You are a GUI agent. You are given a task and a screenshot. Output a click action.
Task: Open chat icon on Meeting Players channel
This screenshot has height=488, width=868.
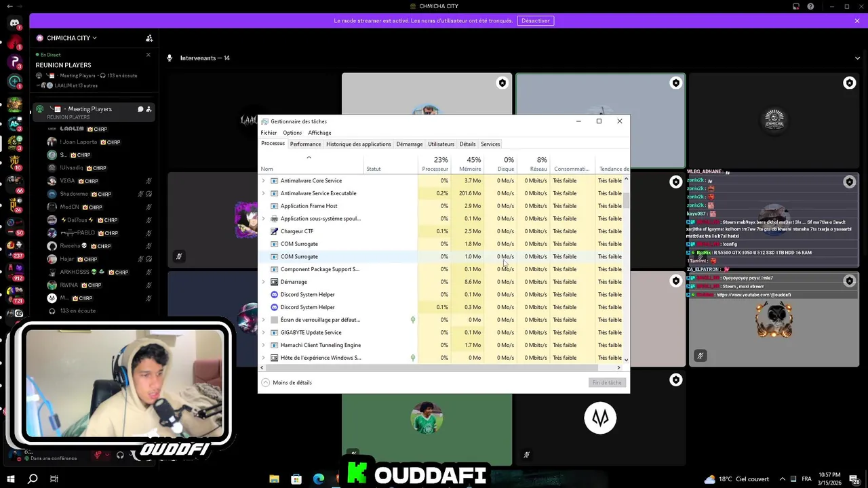click(x=140, y=109)
